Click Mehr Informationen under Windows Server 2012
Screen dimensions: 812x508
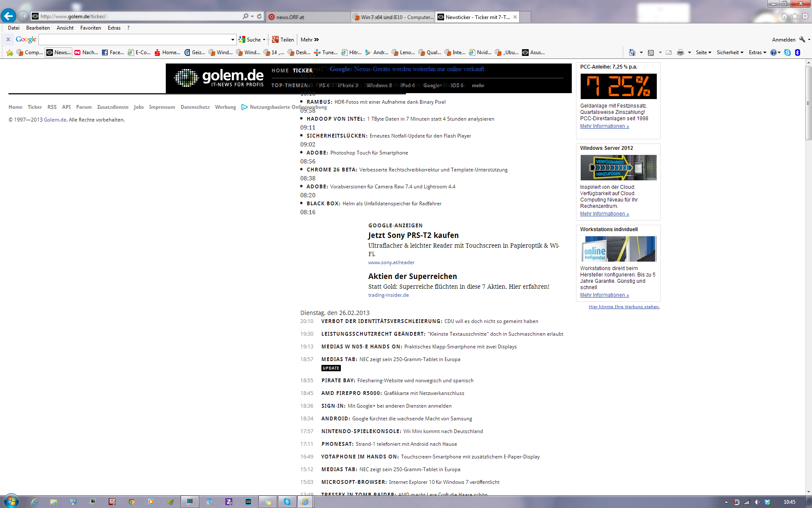click(x=604, y=214)
